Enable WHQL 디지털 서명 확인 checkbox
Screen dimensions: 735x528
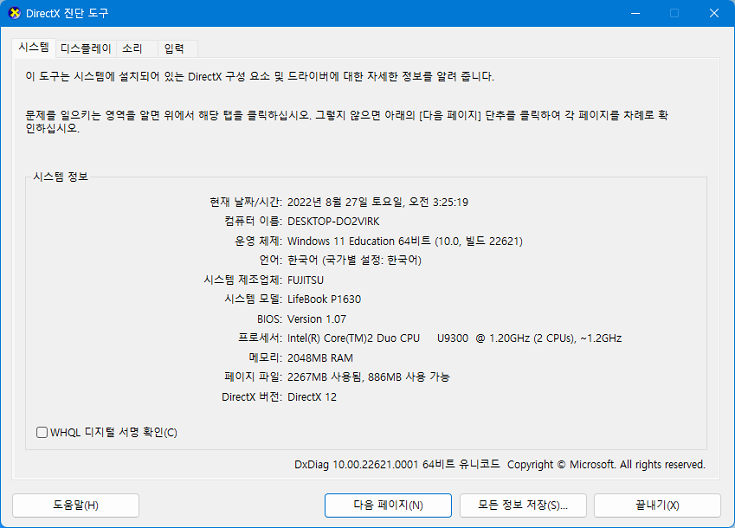(x=42, y=432)
